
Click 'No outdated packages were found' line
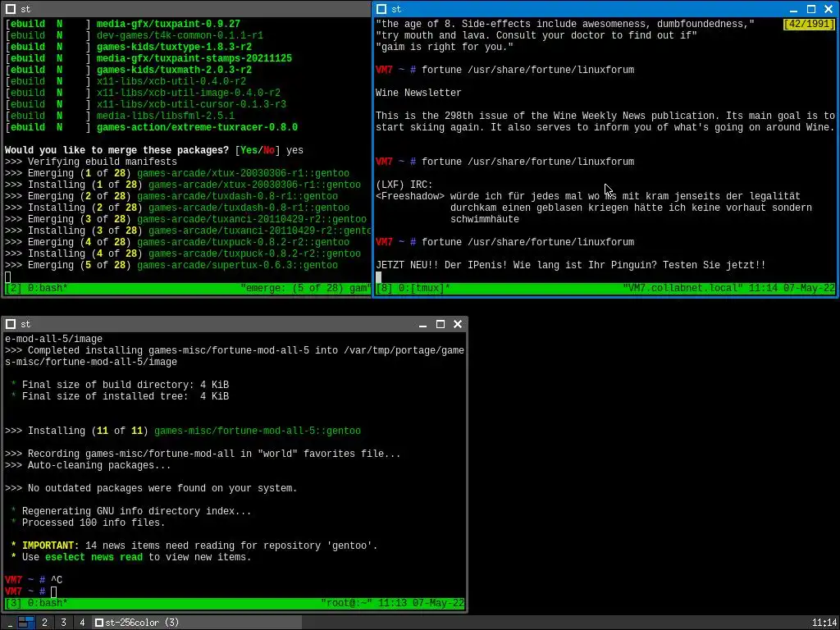click(162, 489)
